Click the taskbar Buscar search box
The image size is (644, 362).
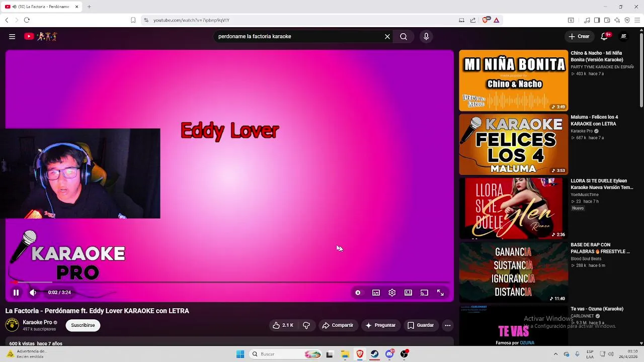point(285,354)
